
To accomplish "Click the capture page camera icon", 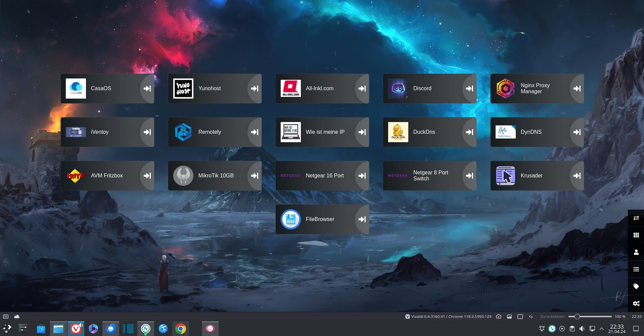I will tap(499, 317).
